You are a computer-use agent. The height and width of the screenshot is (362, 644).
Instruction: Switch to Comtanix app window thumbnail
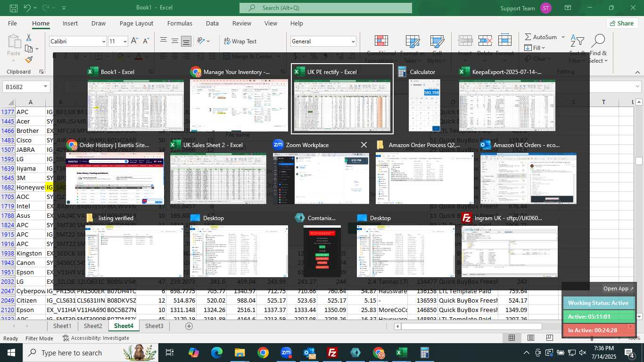tap(322, 251)
